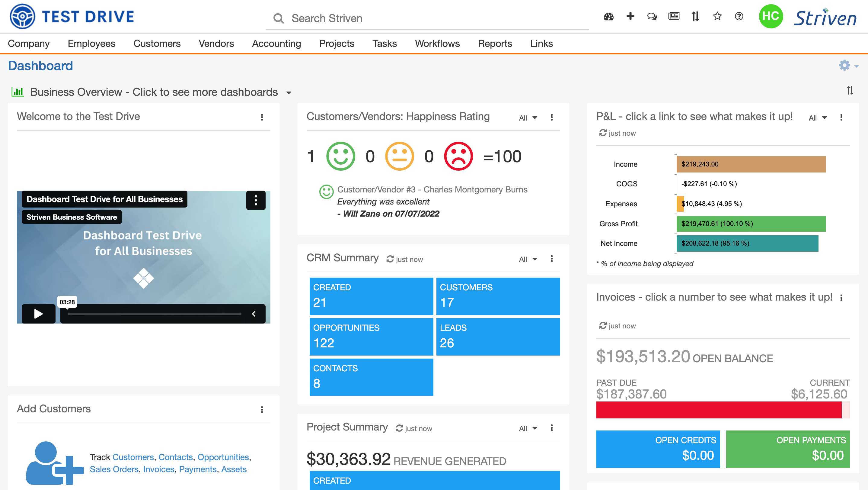Refresh the P&L widget with the refresh icon
This screenshot has width=868, height=490.
click(603, 133)
